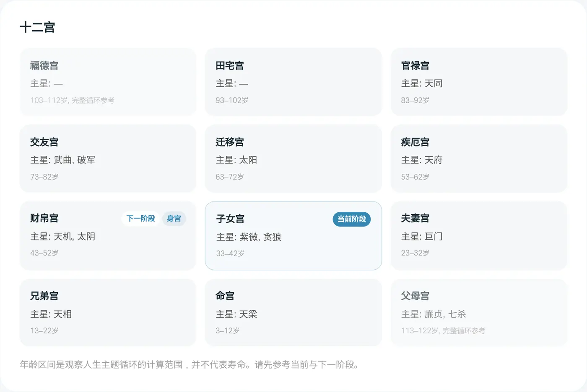Open the 夫妻宫 card

tap(479, 235)
